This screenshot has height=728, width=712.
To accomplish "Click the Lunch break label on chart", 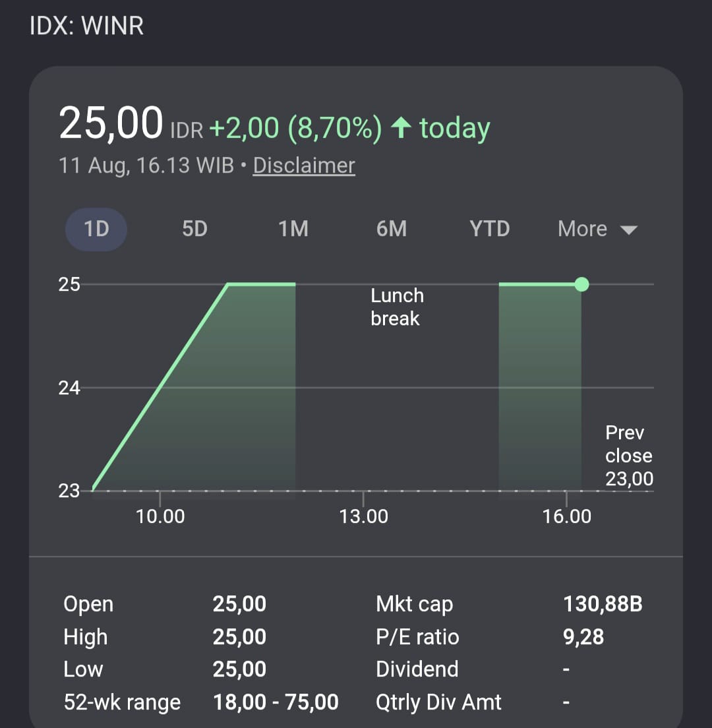I will [x=397, y=307].
